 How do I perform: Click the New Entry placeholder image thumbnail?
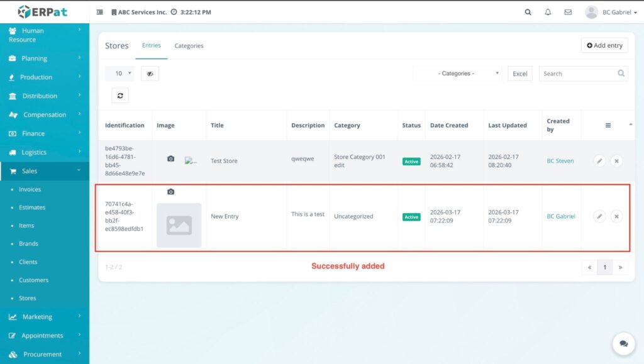pos(179,225)
